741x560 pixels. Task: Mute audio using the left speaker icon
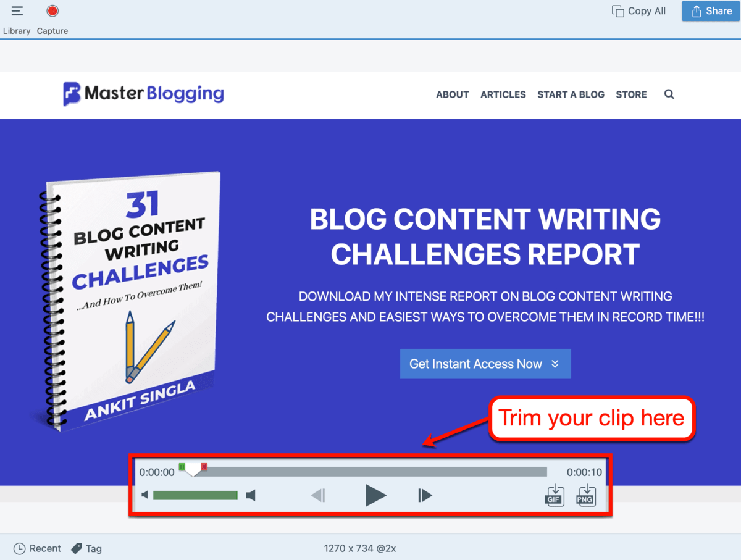[144, 495]
